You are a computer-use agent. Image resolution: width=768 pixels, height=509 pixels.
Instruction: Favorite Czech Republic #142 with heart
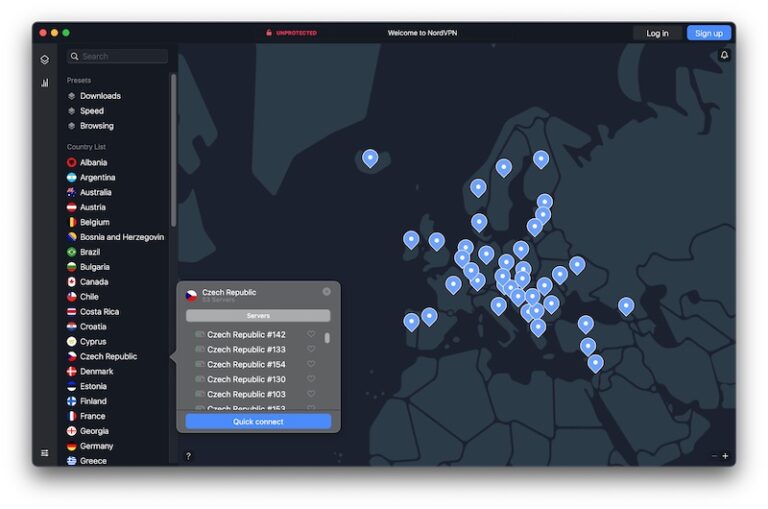point(311,335)
